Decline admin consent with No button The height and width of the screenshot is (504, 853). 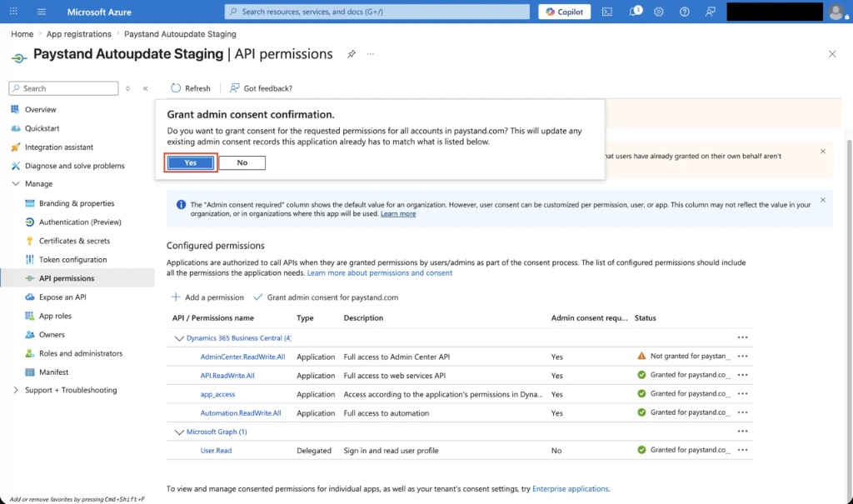pos(242,162)
